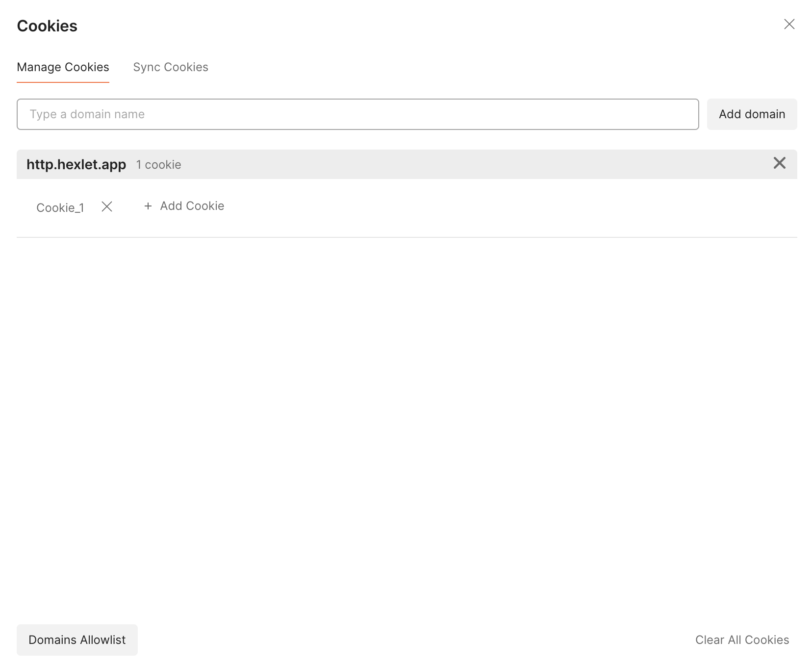Click inside the domain name input field
812x666 pixels.
pyautogui.click(x=357, y=114)
